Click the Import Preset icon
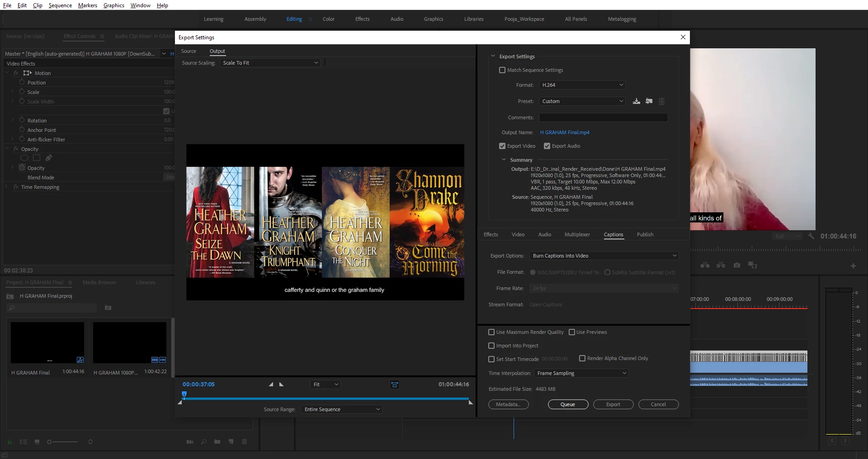The width and height of the screenshot is (868, 459). pos(649,101)
